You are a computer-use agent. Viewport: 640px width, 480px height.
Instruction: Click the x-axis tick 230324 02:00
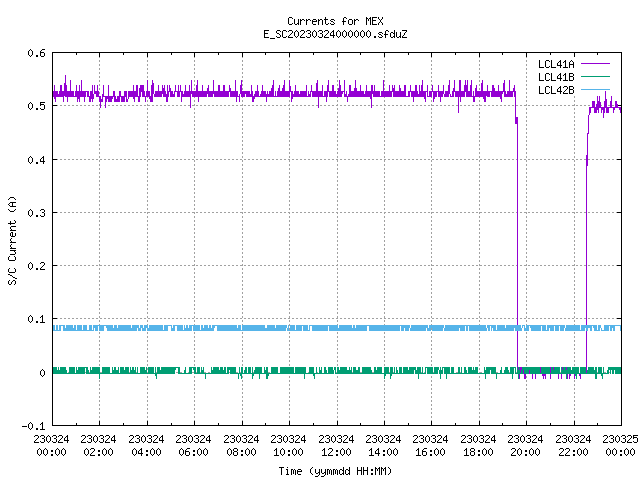pyautogui.click(x=98, y=446)
